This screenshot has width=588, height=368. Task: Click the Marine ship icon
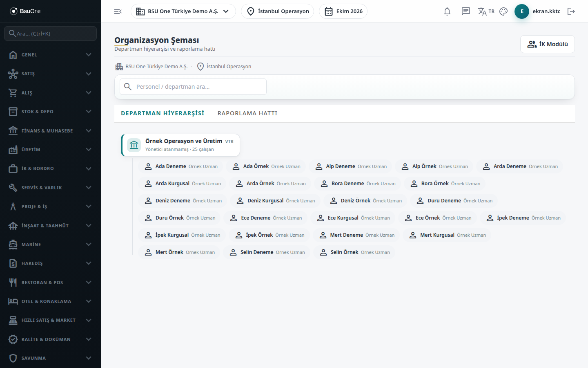(13, 245)
